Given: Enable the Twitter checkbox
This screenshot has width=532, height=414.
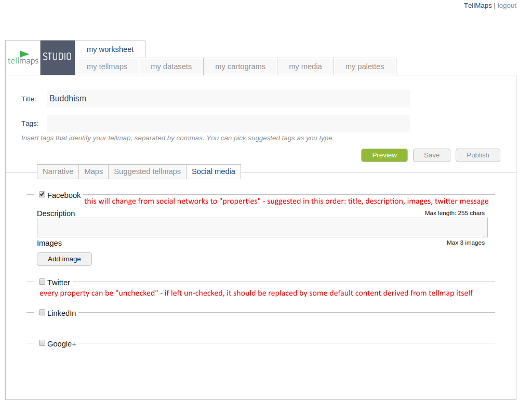Looking at the screenshot, I should pos(42,282).
